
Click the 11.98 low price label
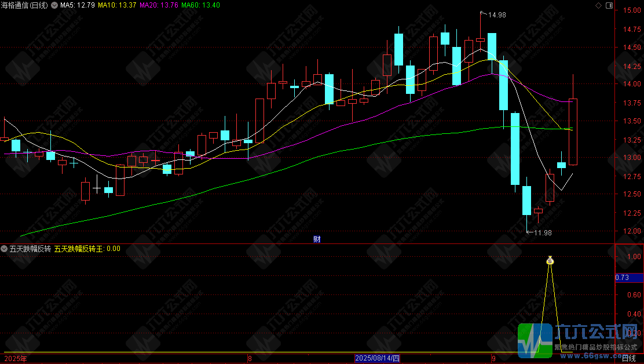[543, 233]
